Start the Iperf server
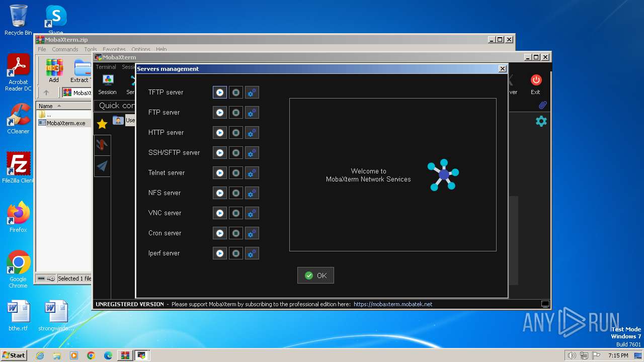644x362 pixels. click(220, 253)
